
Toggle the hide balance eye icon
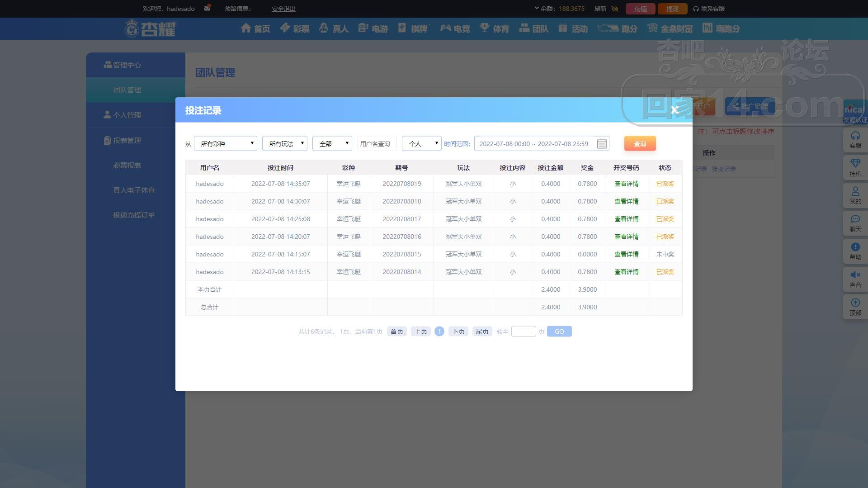pos(614,9)
